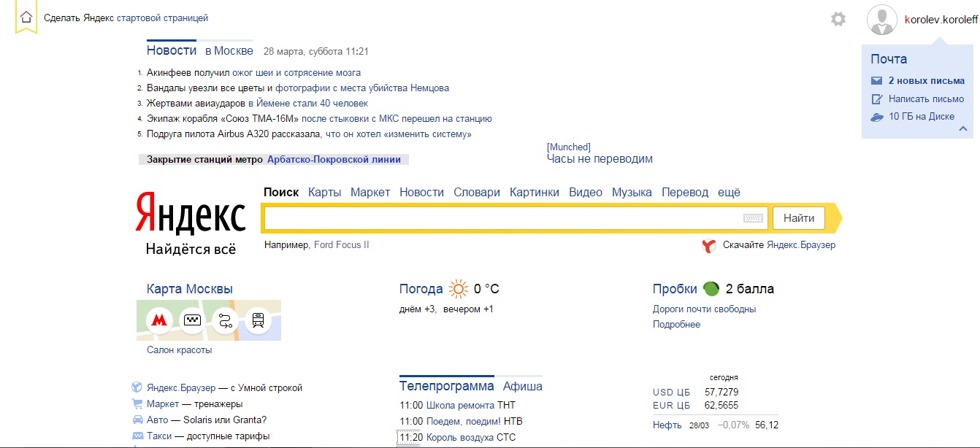Open Яндекс.Браузер download link
This screenshot has height=448, width=980.
[801, 245]
